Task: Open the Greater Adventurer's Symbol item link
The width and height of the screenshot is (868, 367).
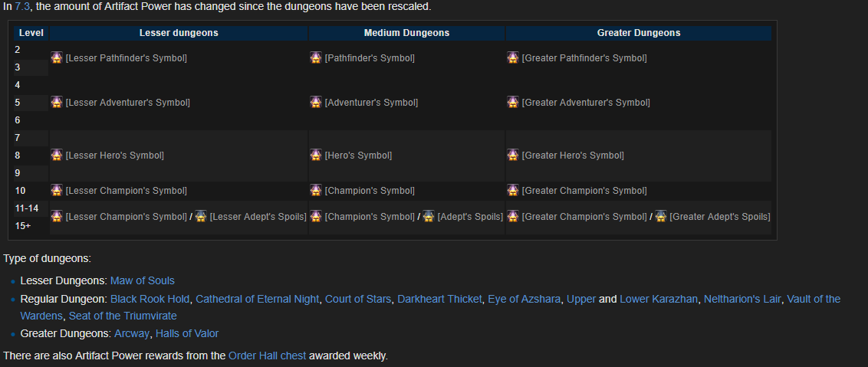Action: click(x=585, y=103)
